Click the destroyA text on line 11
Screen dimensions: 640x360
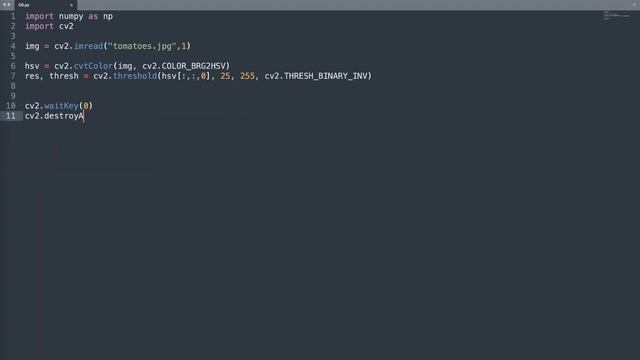point(64,116)
